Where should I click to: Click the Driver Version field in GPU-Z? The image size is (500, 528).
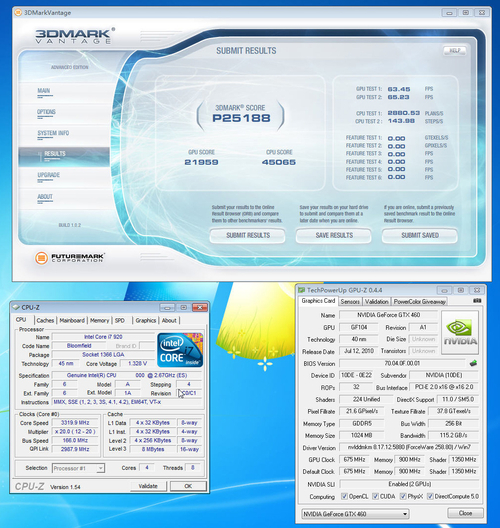[409, 447]
